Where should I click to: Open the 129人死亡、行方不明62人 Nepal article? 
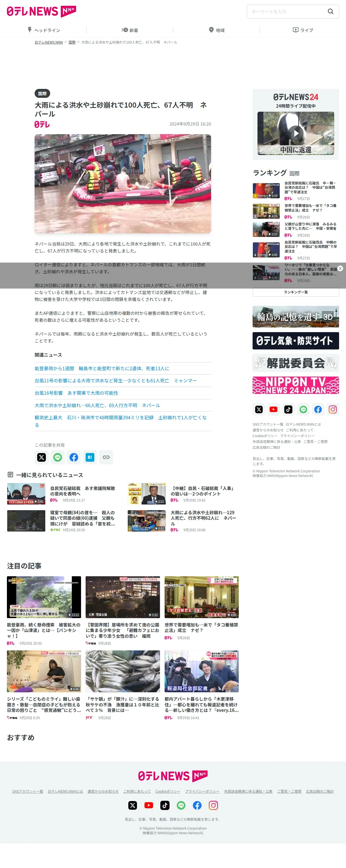[183, 521]
